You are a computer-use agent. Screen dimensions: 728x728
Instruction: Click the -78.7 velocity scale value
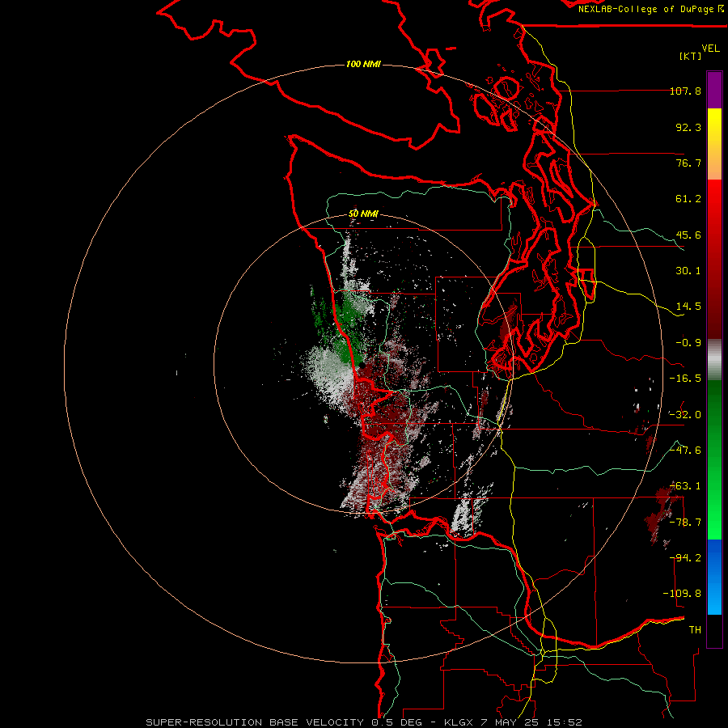coord(685,523)
